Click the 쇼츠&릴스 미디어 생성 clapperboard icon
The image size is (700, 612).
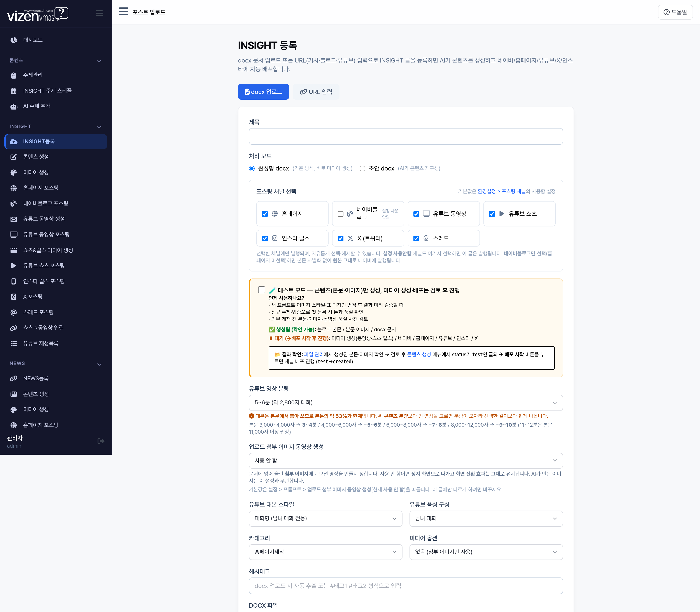tap(14, 250)
